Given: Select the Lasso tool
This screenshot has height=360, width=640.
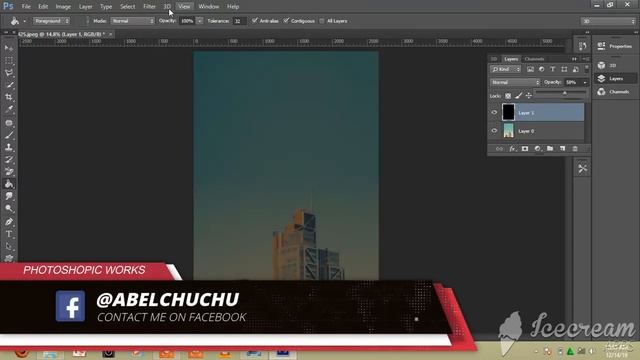Looking at the screenshot, I should 9,73.
